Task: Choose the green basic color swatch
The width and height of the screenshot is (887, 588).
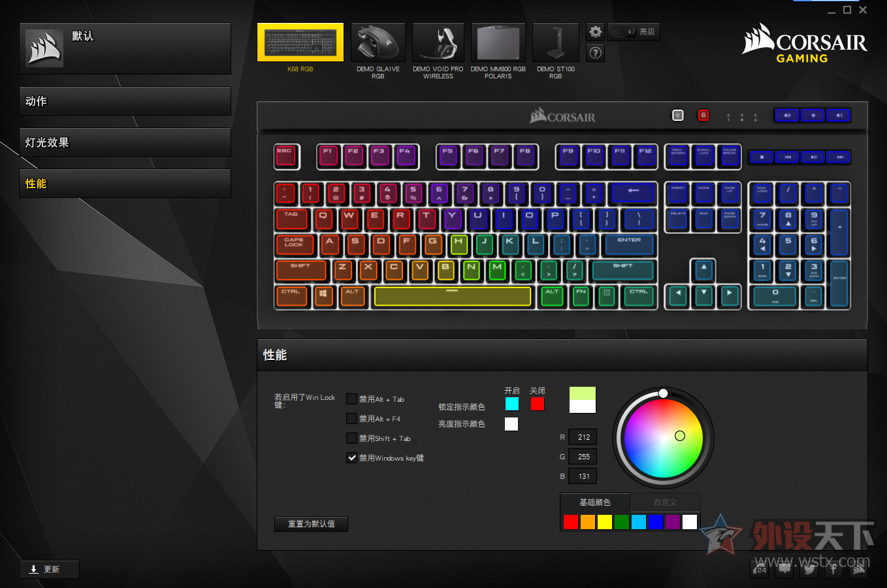Action: (622, 521)
